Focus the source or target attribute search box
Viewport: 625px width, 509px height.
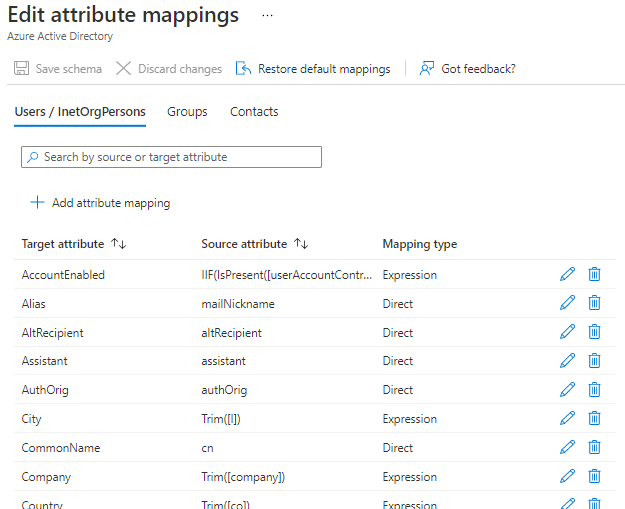(171, 157)
